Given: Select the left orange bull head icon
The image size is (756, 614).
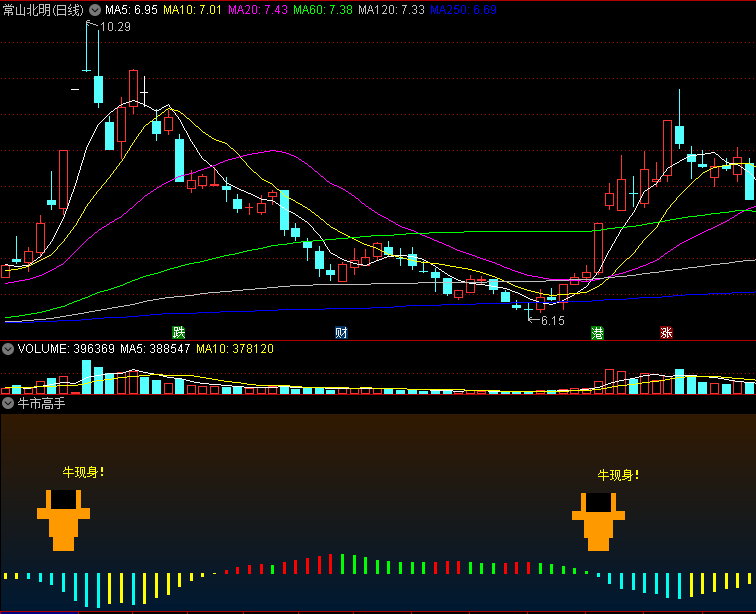Looking at the screenshot, I should (x=64, y=520).
